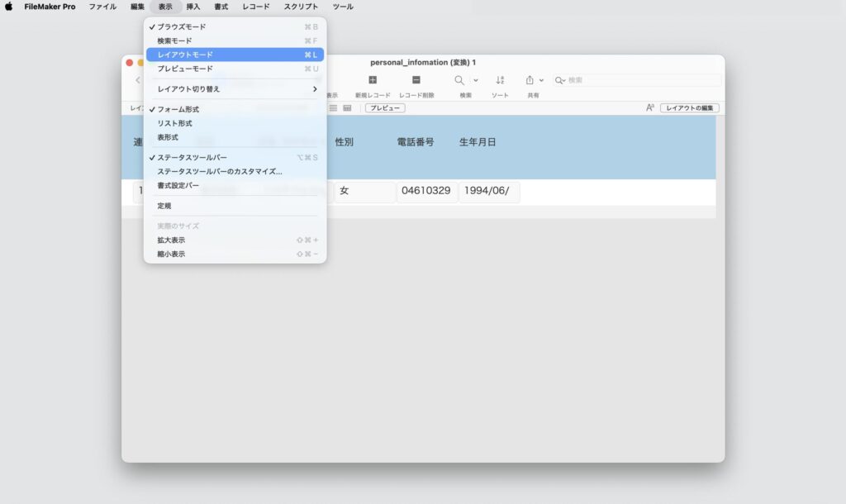
Task: Open the 検索 dropdown arrow in the toolbar
Action: click(x=474, y=80)
